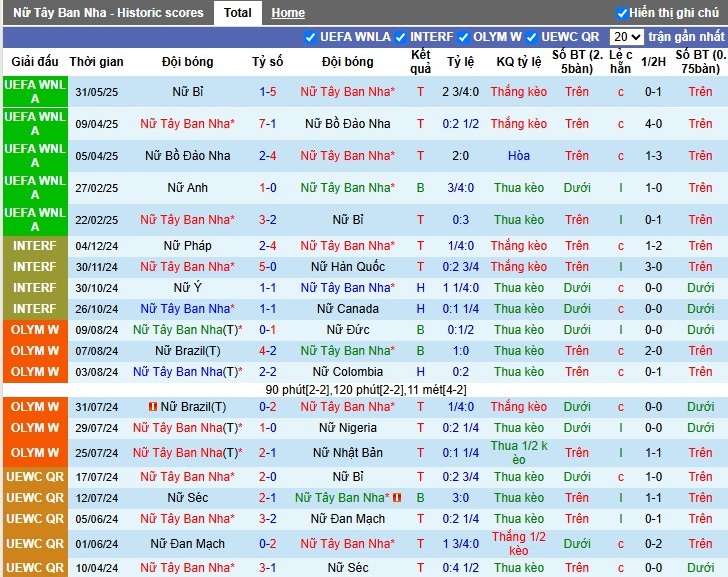Open the Nữ Canada team link

tap(348, 309)
